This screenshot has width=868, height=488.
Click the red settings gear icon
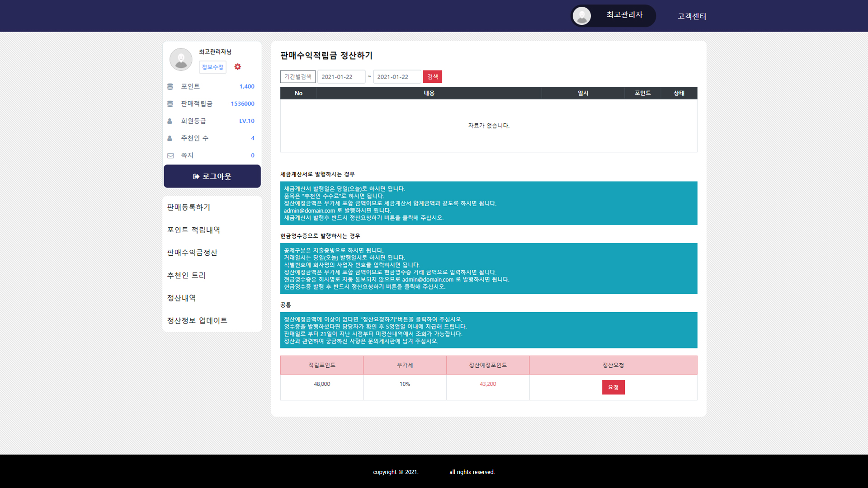click(x=237, y=67)
